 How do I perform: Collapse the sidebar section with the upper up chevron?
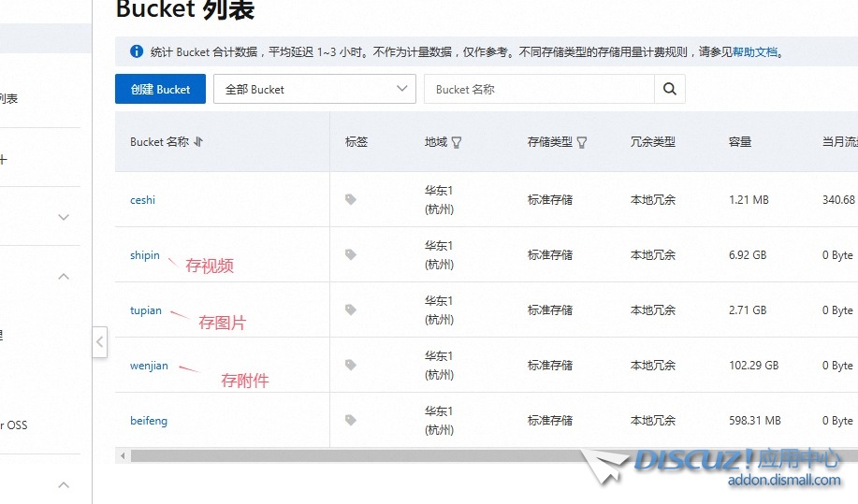tap(64, 277)
